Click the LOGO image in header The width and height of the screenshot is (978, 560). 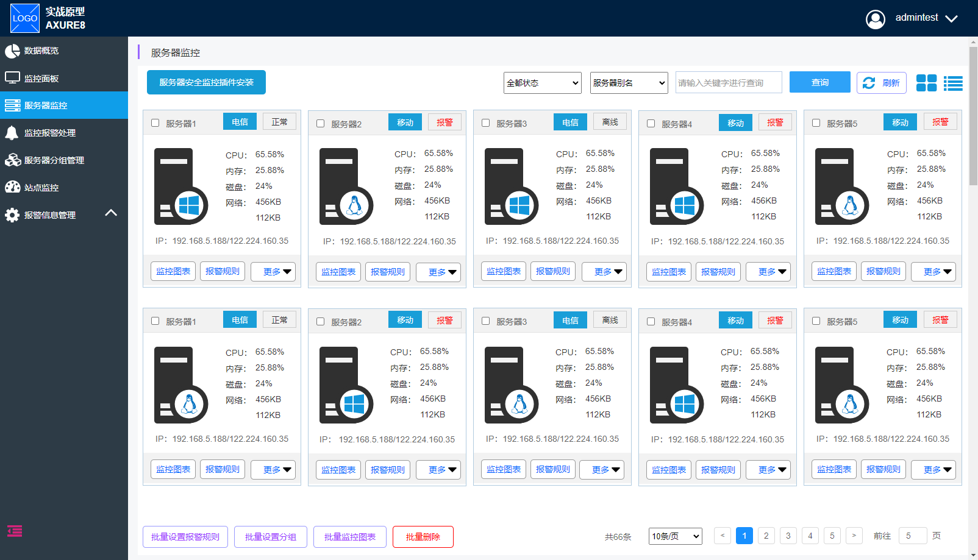(25, 18)
